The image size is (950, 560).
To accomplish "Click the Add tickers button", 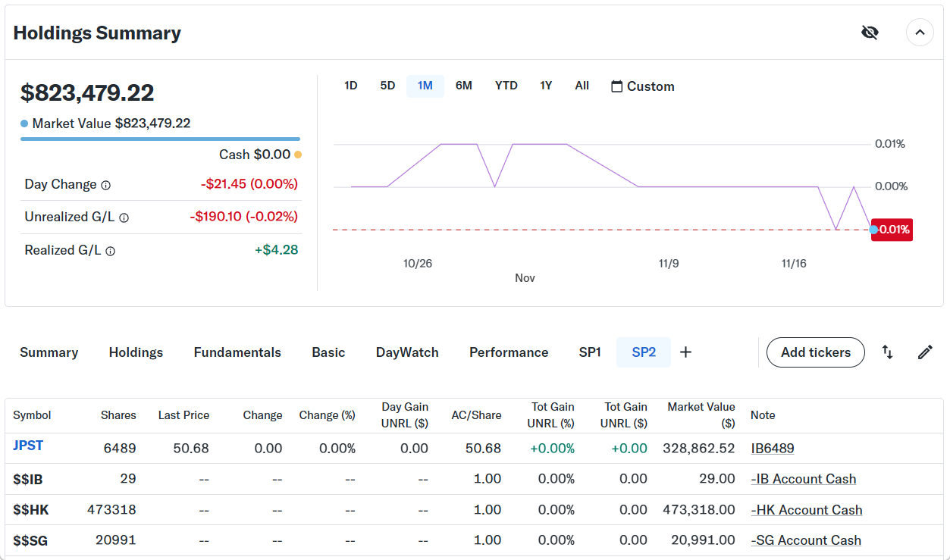I will (815, 352).
